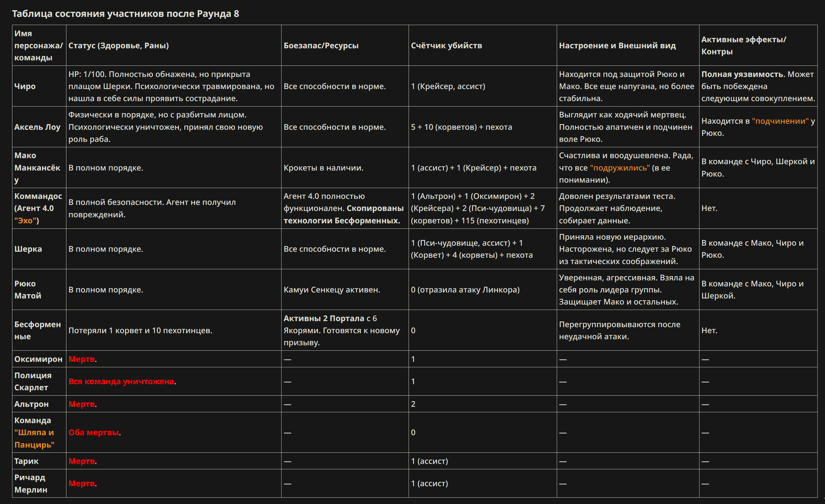This screenshot has height=504, width=825.
Task: Click red "Мертв" in Альтрон row
Action: click(x=81, y=404)
